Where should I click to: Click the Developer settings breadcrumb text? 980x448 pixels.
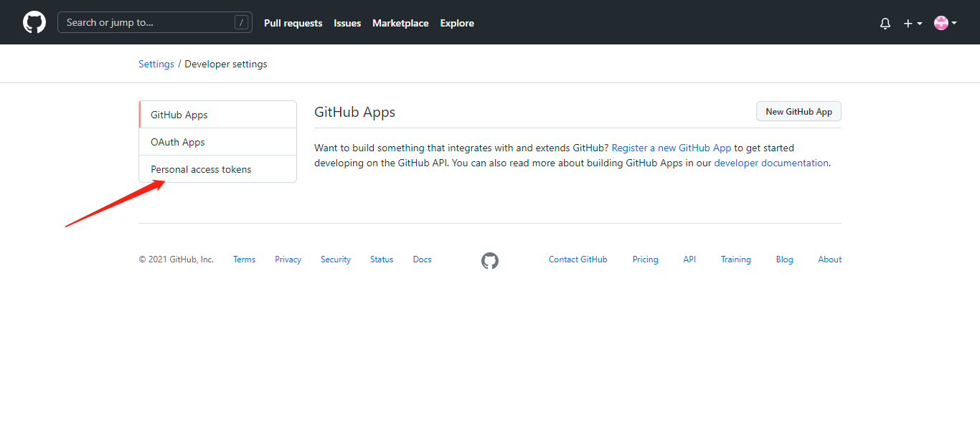(x=226, y=64)
